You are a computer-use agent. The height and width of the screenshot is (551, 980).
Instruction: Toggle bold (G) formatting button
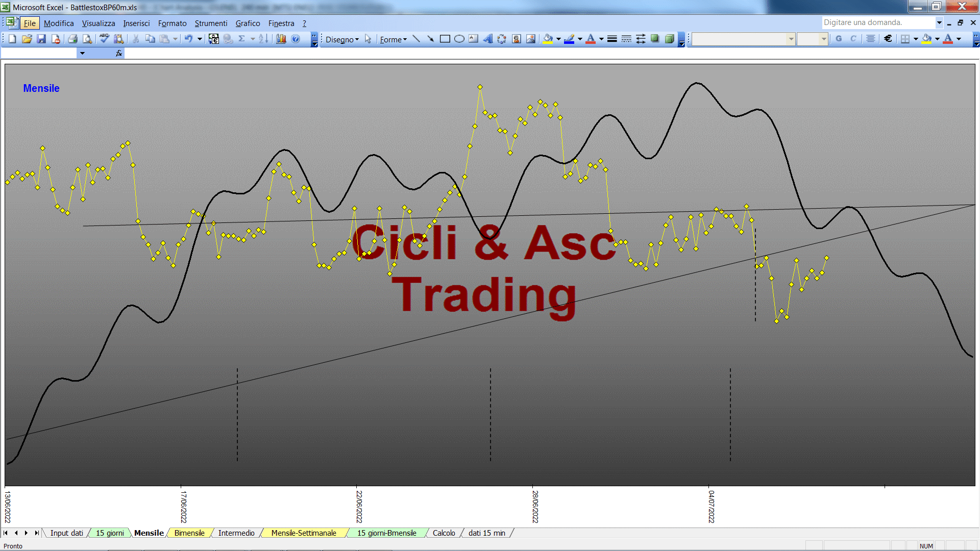pos(839,39)
